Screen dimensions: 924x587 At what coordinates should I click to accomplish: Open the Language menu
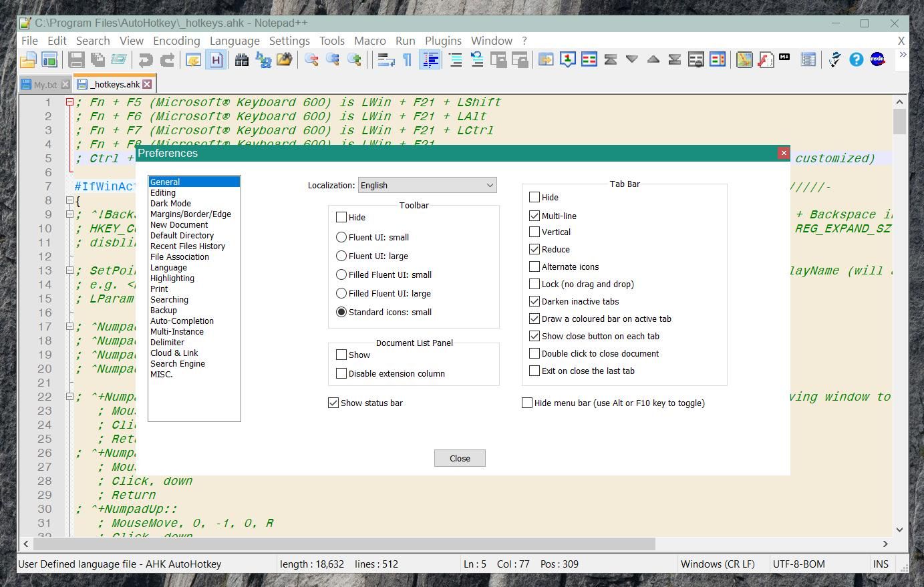(x=235, y=41)
